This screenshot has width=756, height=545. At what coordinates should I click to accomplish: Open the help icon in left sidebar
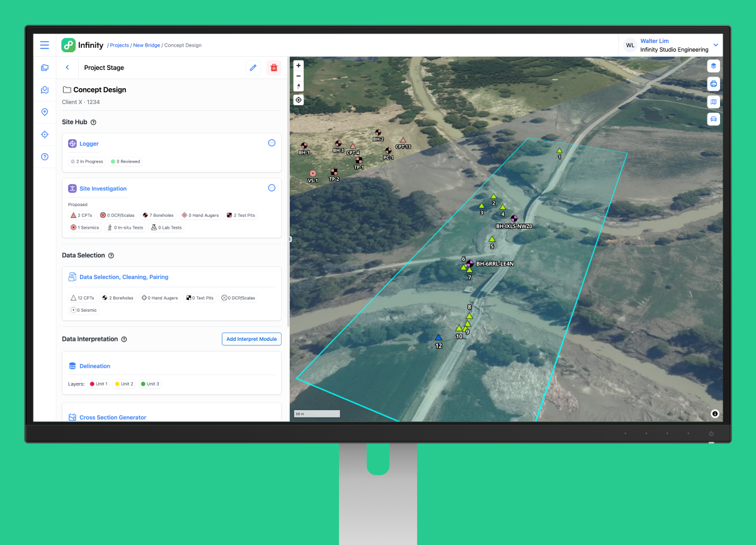point(45,157)
